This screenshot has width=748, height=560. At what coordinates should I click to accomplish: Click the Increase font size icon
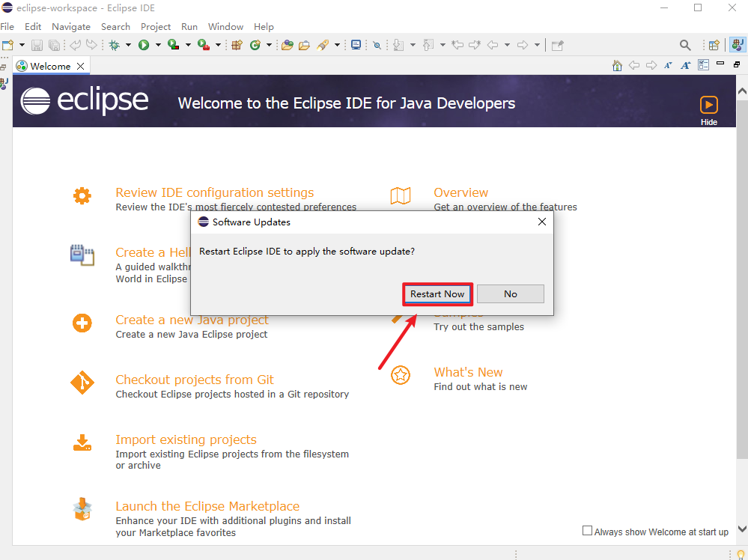pos(685,66)
